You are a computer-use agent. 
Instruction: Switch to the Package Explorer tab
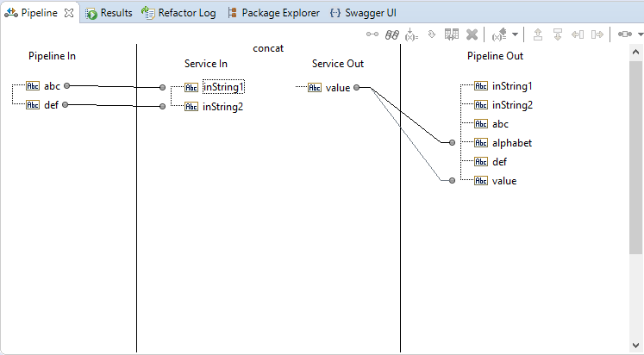[x=273, y=13]
